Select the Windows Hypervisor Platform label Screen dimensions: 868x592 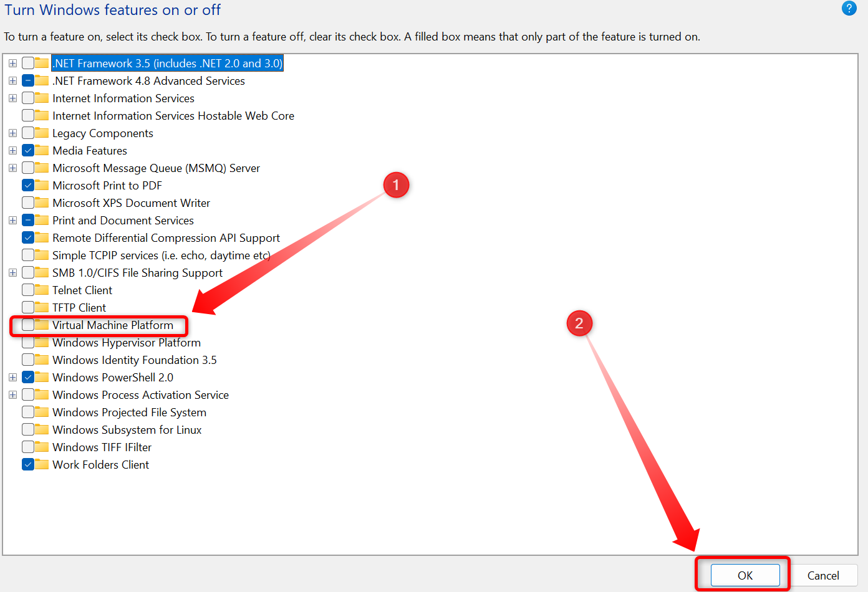[127, 342]
